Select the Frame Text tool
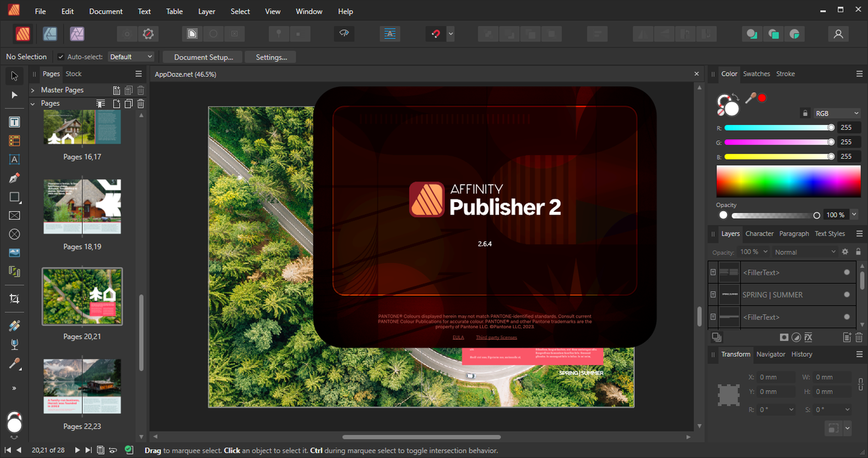This screenshot has height=458, width=868. tap(14, 122)
